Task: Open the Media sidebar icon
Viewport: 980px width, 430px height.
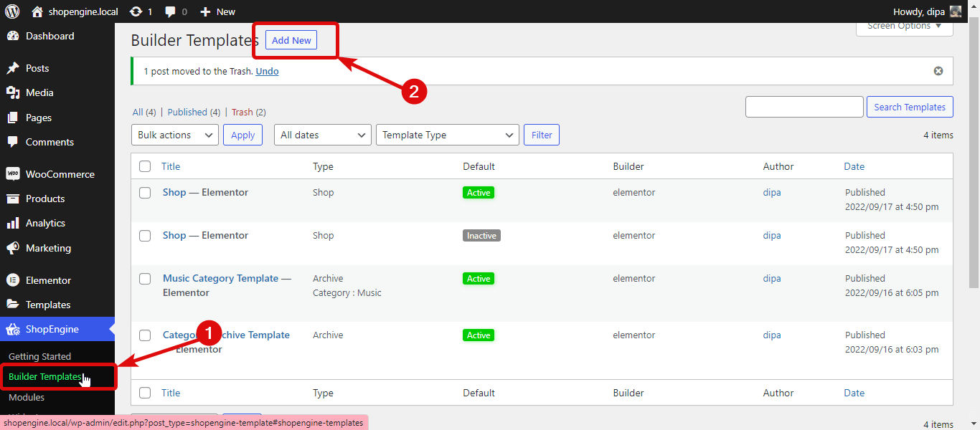Action: click(x=13, y=92)
